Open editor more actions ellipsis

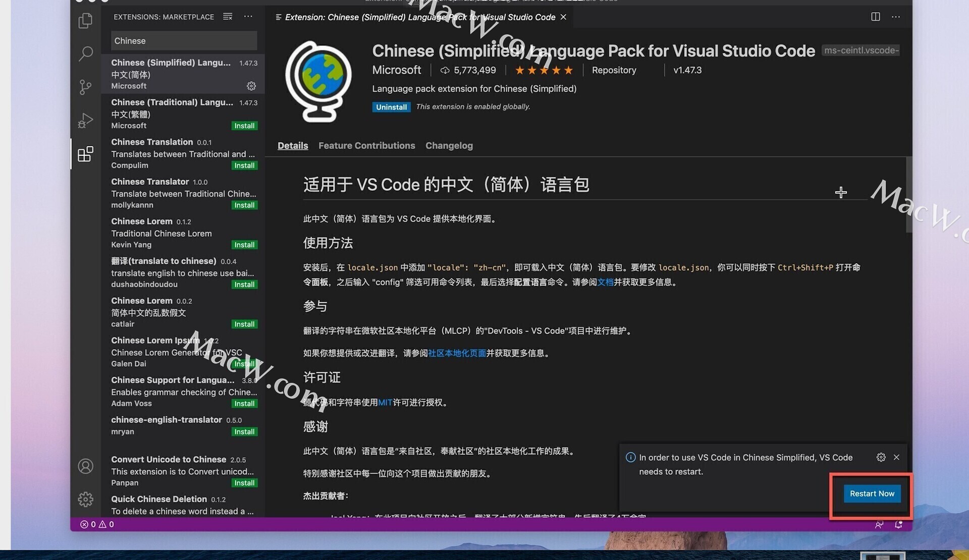pos(896,17)
